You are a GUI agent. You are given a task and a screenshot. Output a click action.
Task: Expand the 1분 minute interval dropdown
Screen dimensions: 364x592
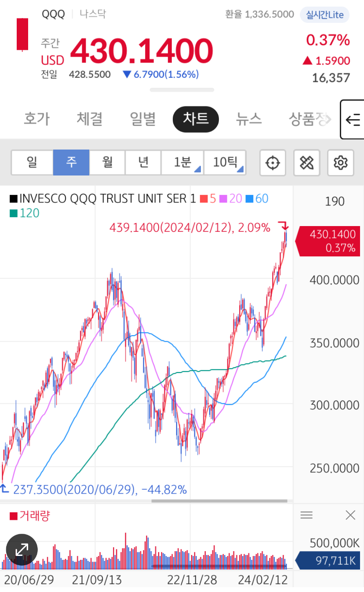point(182,163)
